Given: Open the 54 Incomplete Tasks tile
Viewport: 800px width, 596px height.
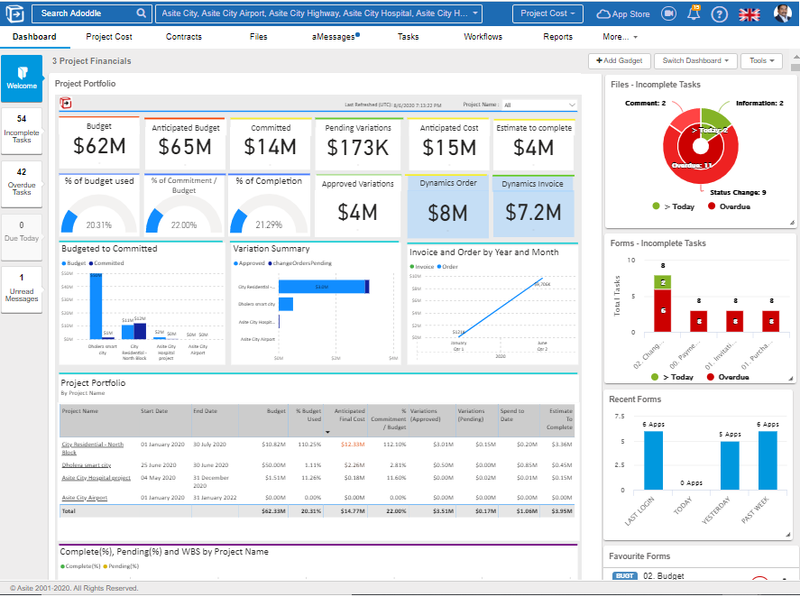Looking at the screenshot, I should click(x=21, y=131).
